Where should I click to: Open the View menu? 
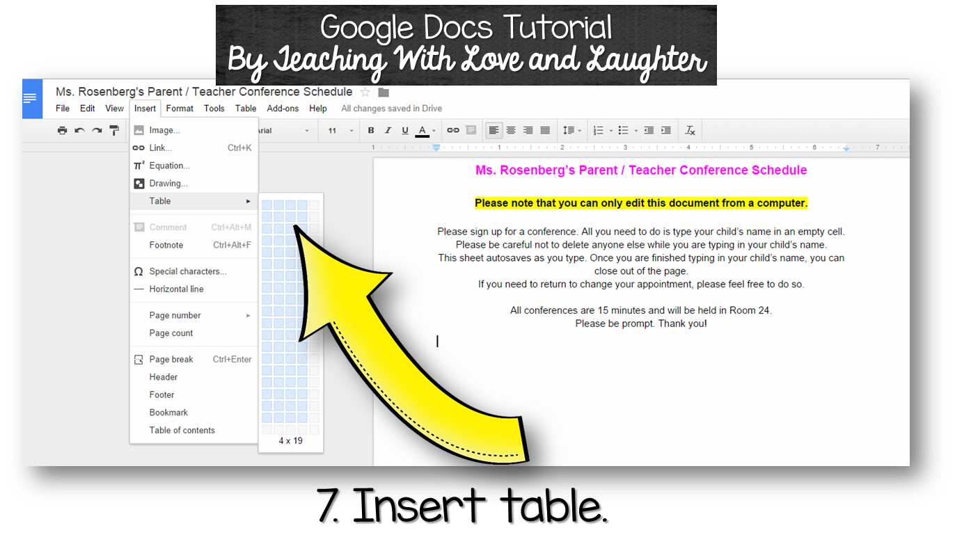(115, 109)
